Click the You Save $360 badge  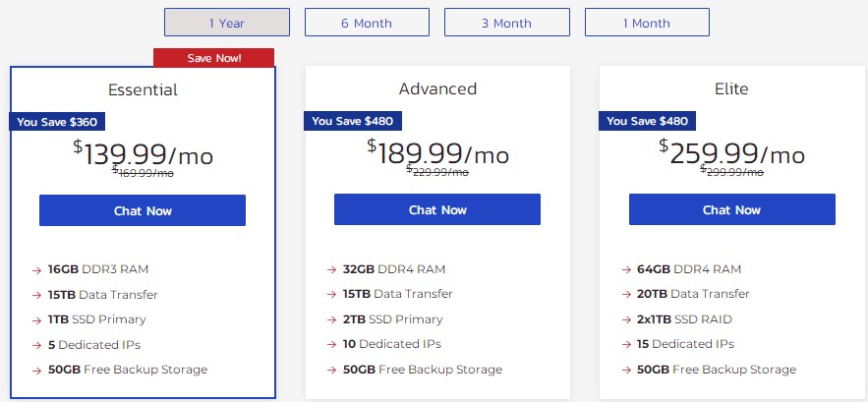coord(58,122)
